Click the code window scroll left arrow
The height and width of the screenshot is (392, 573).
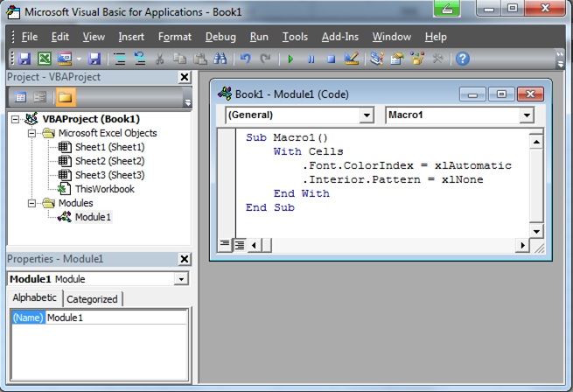click(x=254, y=245)
